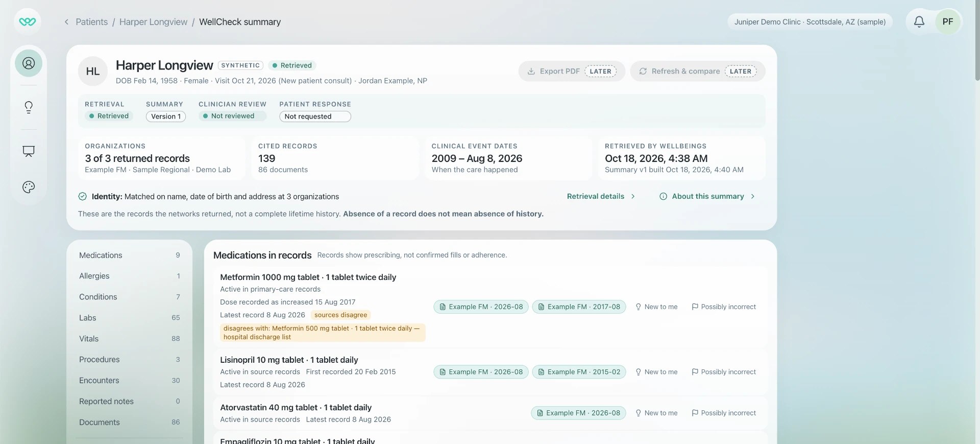Open Lisinopril Example FM 2026-08 source chip
The width and height of the screenshot is (980, 444).
point(481,372)
